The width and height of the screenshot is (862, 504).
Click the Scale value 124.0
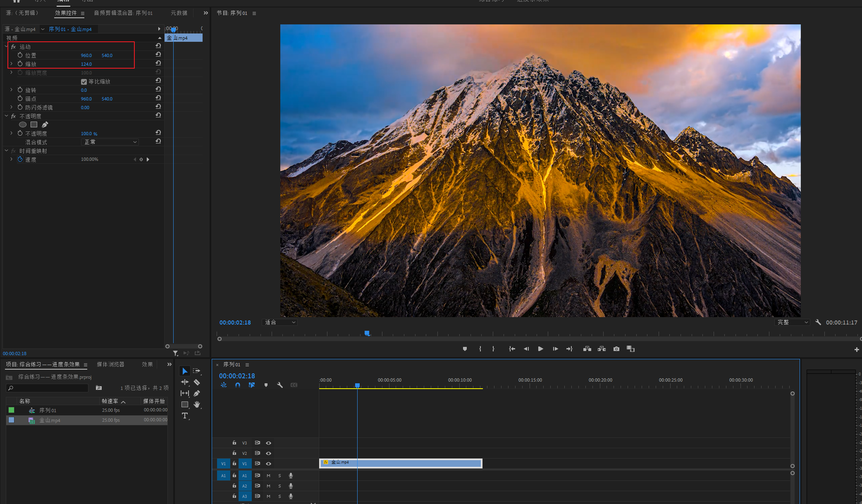(86, 64)
